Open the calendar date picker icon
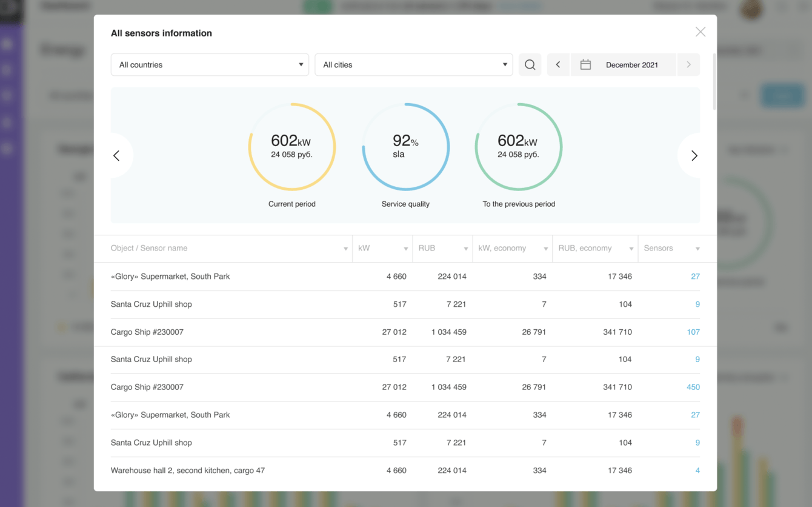The image size is (812, 507). point(585,65)
